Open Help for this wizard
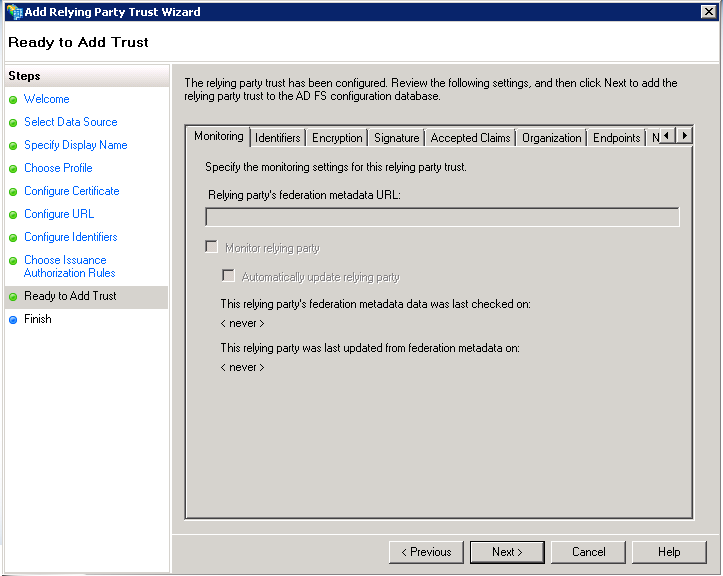Viewport: 723px width, 576px height. 669,552
